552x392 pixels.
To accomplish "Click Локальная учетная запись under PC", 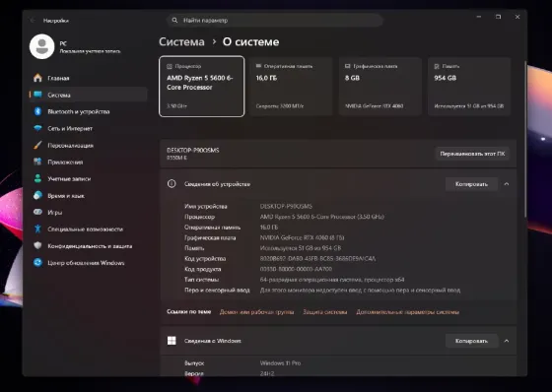I will click(90, 51).
